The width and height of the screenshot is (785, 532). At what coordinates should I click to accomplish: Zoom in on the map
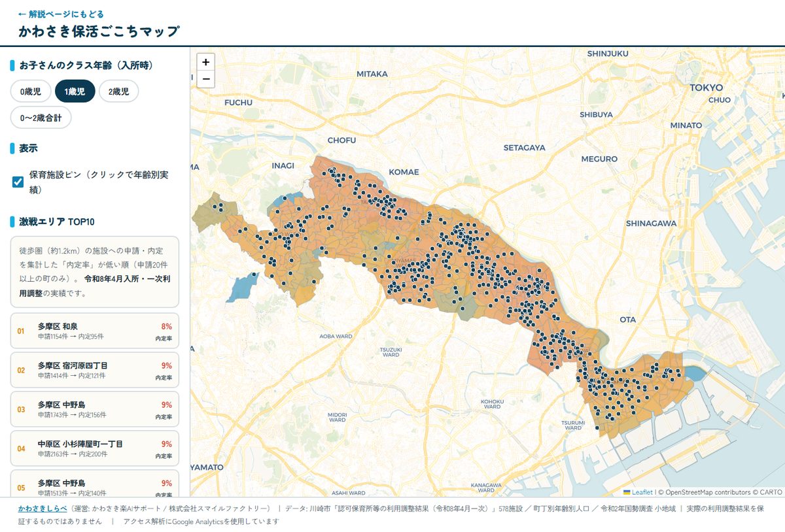[205, 62]
